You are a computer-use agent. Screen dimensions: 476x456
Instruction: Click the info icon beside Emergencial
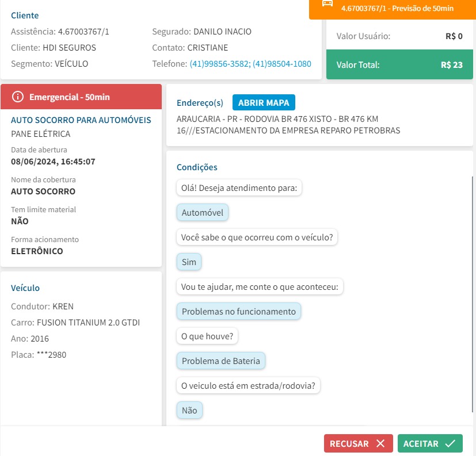coord(18,97)
